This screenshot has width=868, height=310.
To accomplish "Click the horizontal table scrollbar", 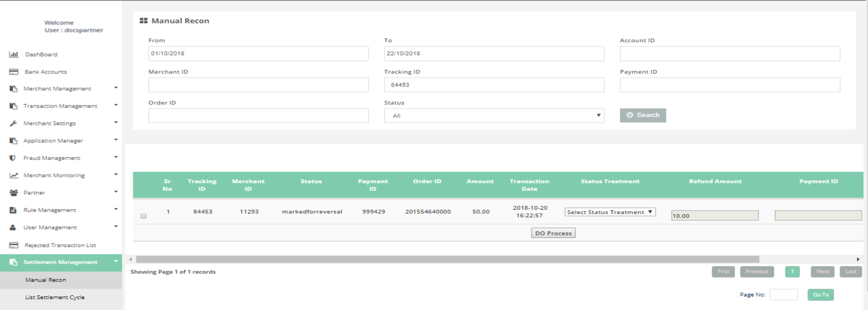I will (447, 259).
